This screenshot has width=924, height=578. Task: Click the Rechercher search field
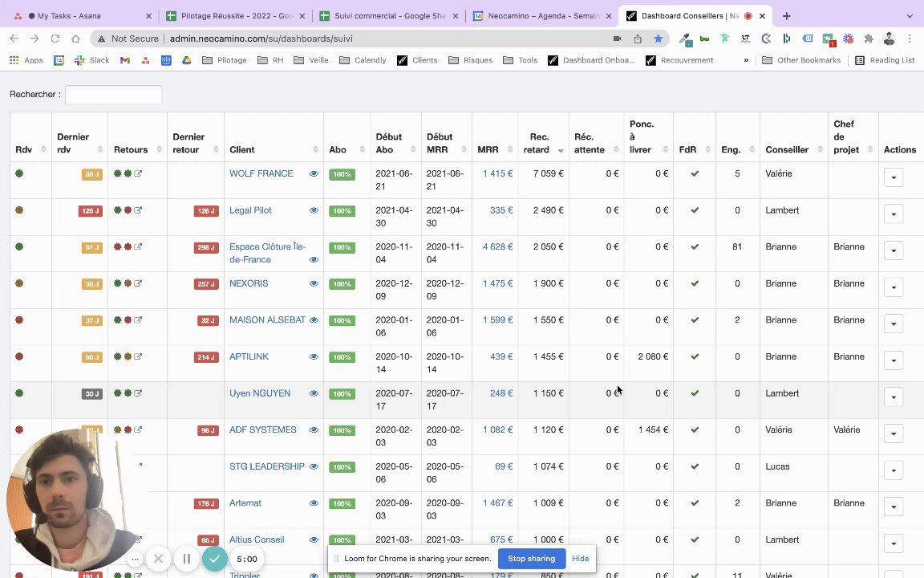click(x=113, y=95)
